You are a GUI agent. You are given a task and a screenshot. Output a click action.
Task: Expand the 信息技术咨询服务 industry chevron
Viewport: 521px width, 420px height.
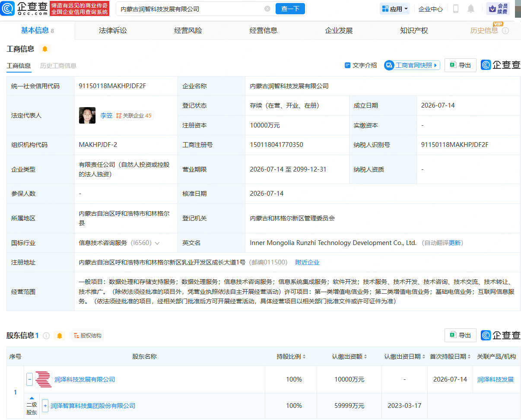click(157, 243)
